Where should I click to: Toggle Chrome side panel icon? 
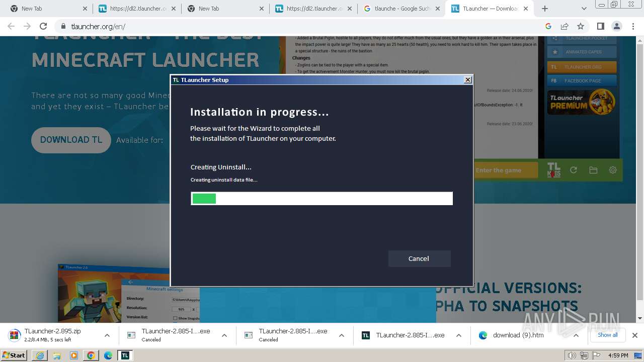tap(600, 26)
